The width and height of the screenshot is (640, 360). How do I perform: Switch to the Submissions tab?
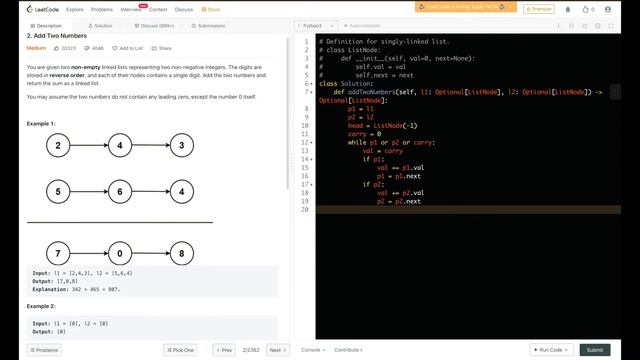208,26
